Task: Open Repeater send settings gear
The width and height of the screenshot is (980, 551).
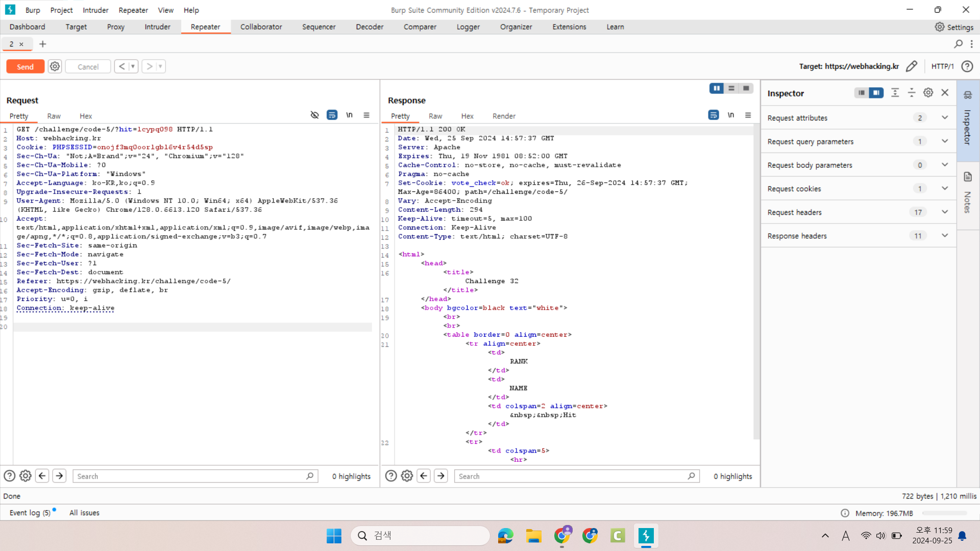Action: coord(55,66)
